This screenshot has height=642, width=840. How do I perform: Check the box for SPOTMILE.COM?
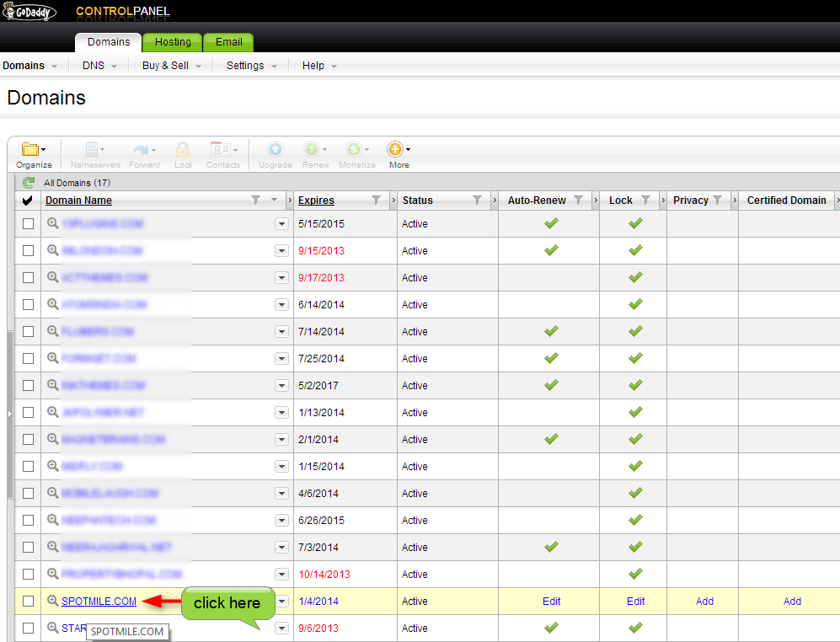29,602
